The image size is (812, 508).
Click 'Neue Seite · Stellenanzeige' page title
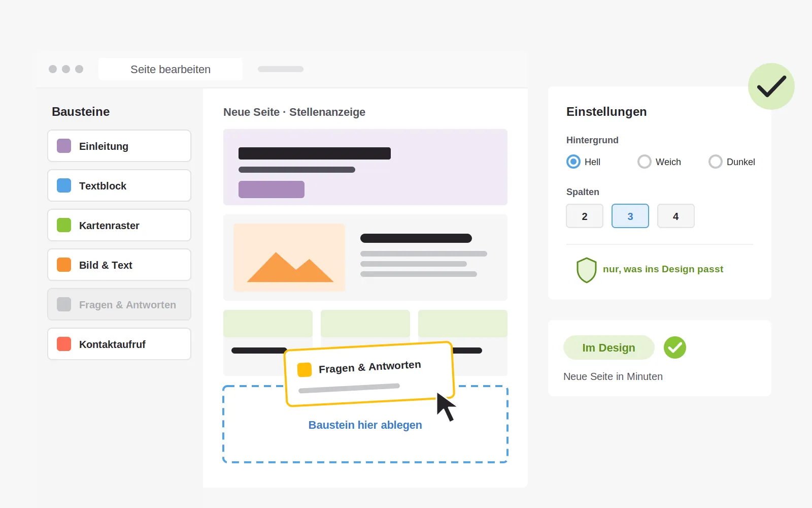[294, 112]
